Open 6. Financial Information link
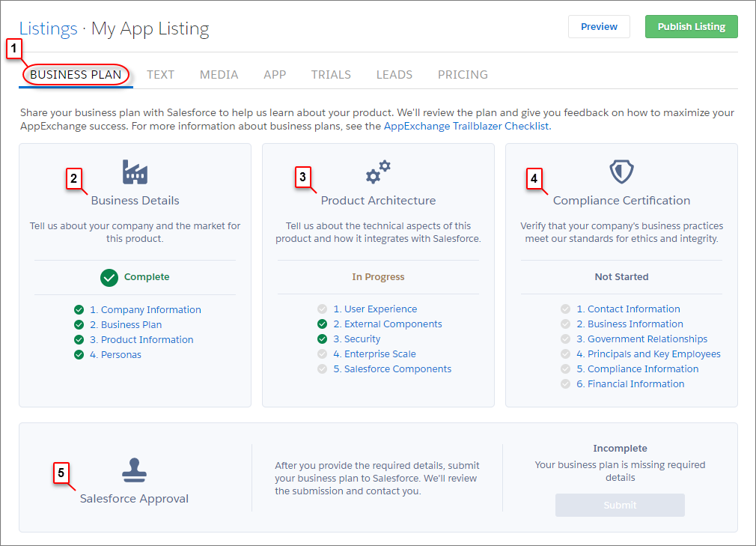 tap(631, 383)
